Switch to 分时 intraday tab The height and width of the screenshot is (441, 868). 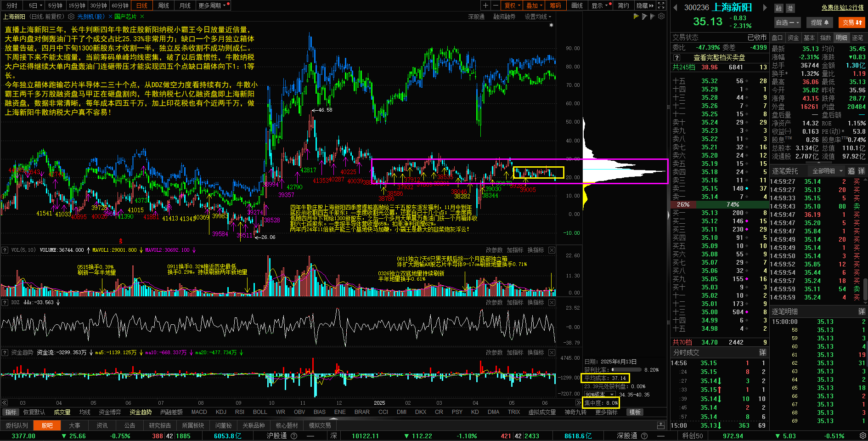point(11,6)
